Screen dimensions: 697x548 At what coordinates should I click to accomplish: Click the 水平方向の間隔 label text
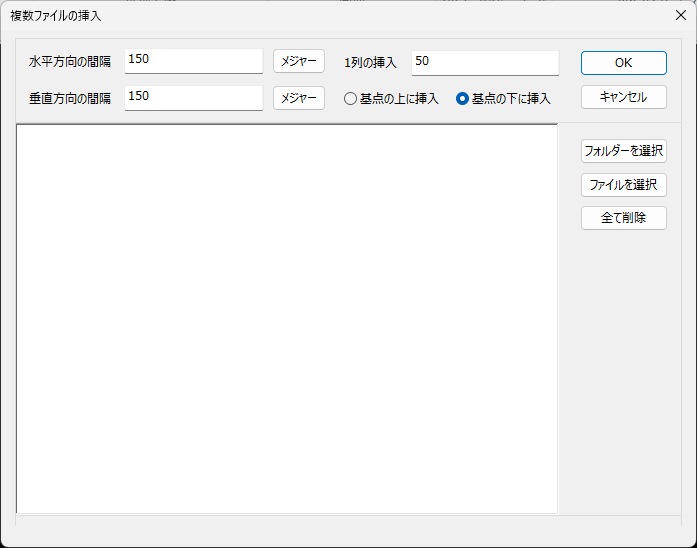[70, 62]
